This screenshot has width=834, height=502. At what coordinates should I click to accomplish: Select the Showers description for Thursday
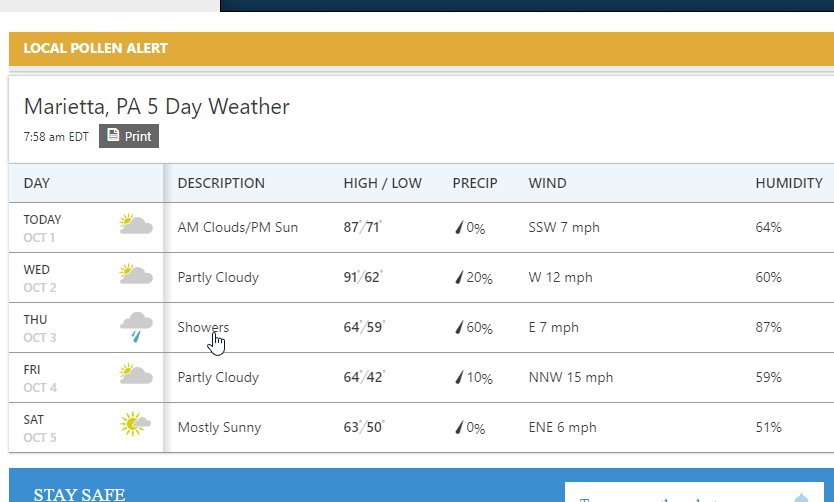point(203,327)
